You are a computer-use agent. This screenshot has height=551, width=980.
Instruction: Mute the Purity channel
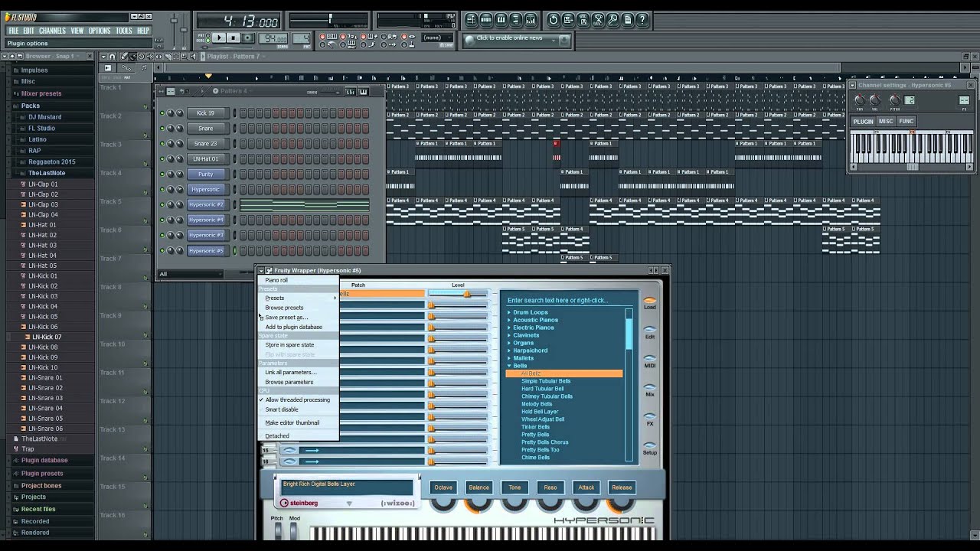pos(162,174)
